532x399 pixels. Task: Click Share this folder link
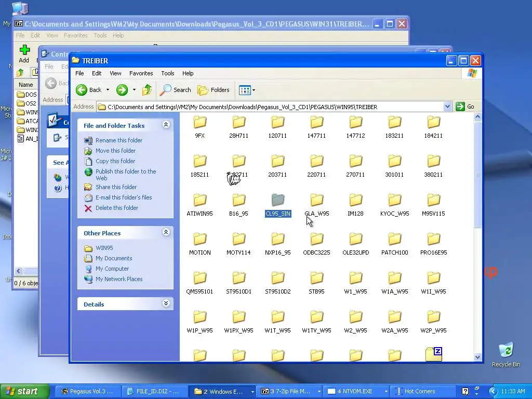[x=116, y=187]
